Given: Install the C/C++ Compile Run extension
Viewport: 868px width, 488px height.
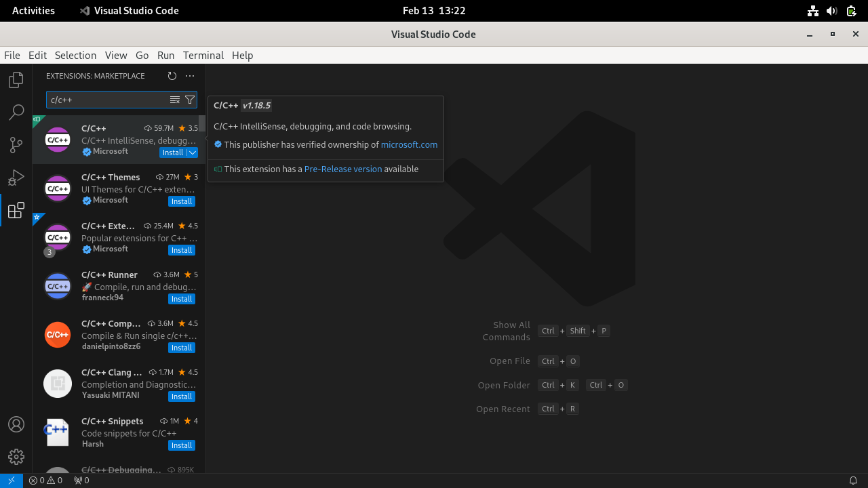Looking at the screenshot, I should click(x=182, y=348).
